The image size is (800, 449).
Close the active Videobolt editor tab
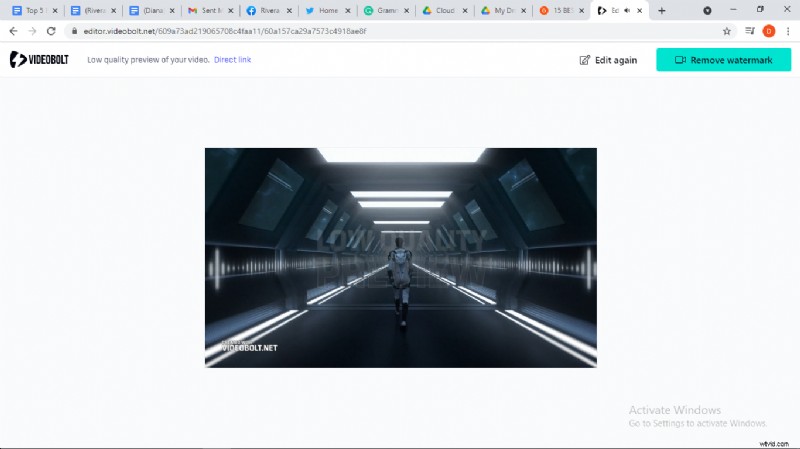(640, 11)
